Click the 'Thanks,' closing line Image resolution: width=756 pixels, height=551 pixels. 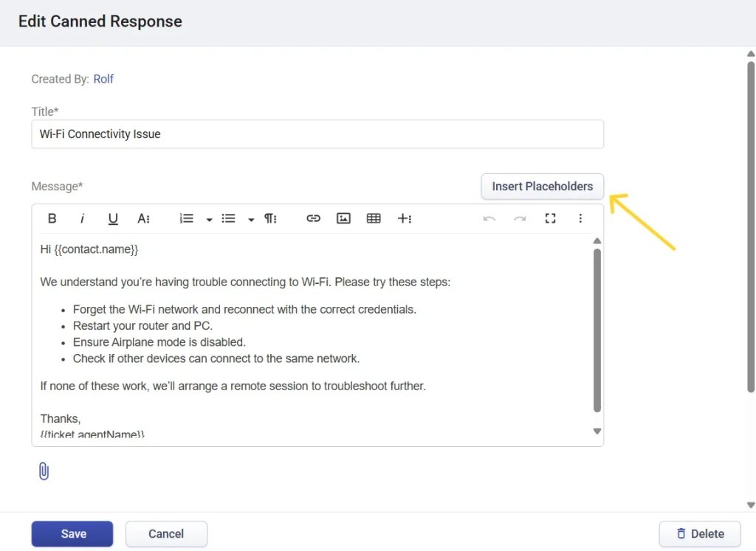[61, 419]
